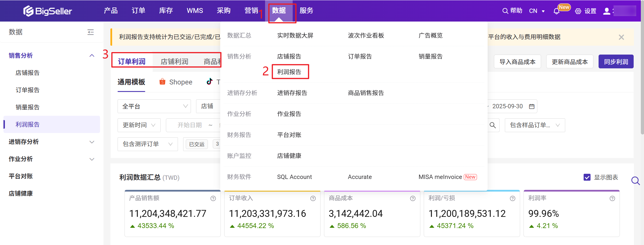The width and height of the screenshot is (644, 245).
Task: Click the BigSeller logo icon
Action: click(28, 11)
